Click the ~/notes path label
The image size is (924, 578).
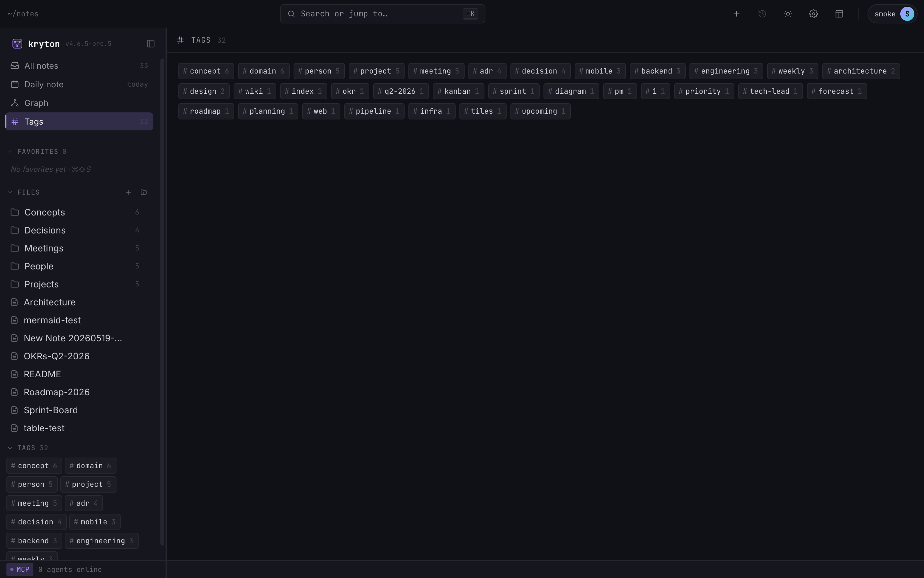coord(23,14)
